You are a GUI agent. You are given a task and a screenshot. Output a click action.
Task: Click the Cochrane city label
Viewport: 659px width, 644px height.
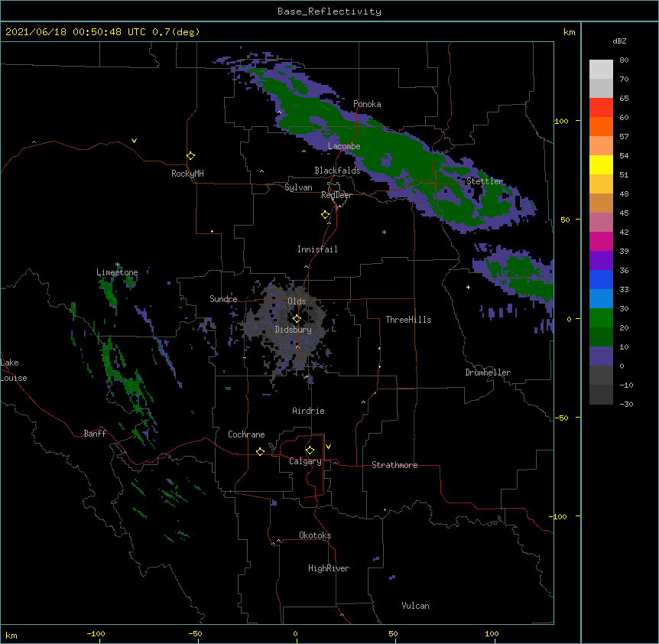(x=246, y=434)
